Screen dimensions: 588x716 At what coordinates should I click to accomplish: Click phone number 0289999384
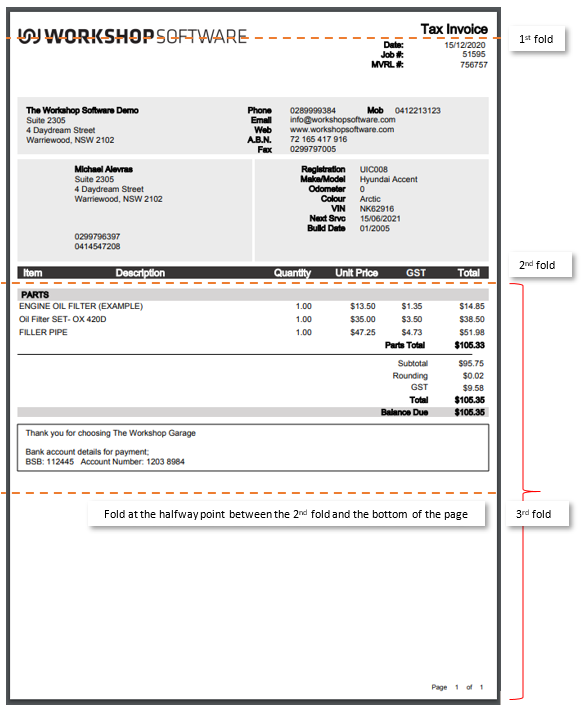pyautogui.click(x=313, y=111)
